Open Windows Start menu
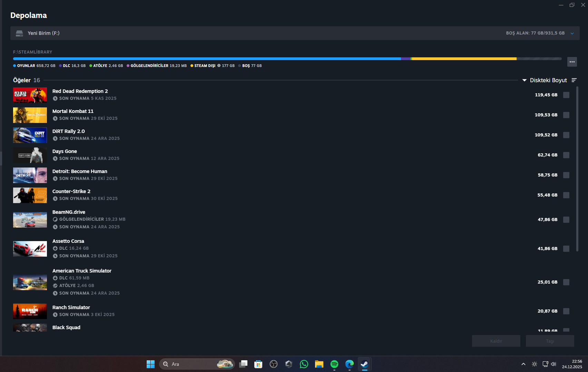588x372 pixels. (150, 364)
